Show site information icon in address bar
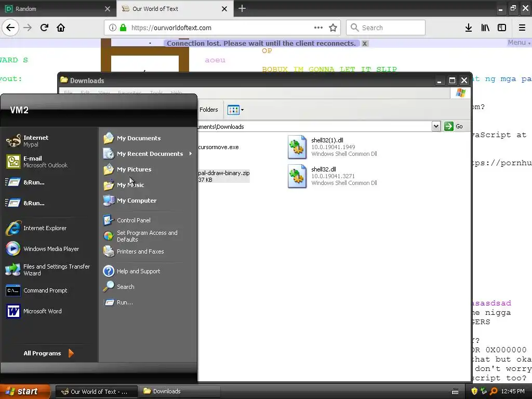The width and height of the screenshot is (532, 399). coord(113,28)
